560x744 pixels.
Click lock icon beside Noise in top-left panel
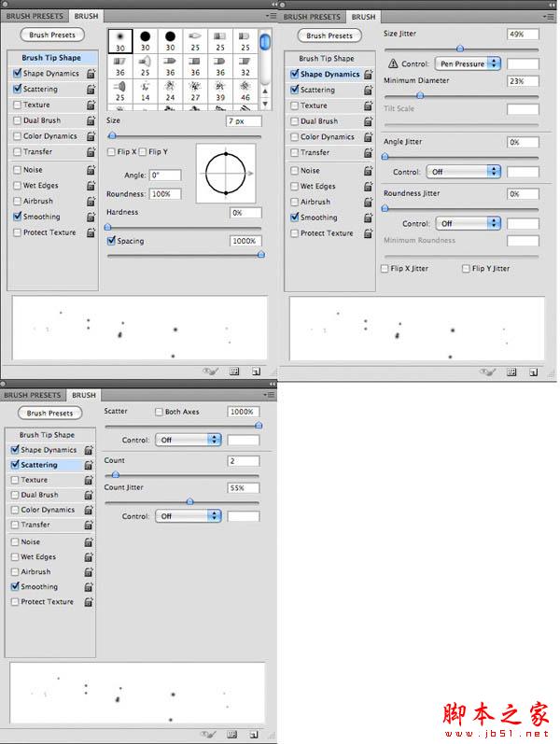pos(91,170)
